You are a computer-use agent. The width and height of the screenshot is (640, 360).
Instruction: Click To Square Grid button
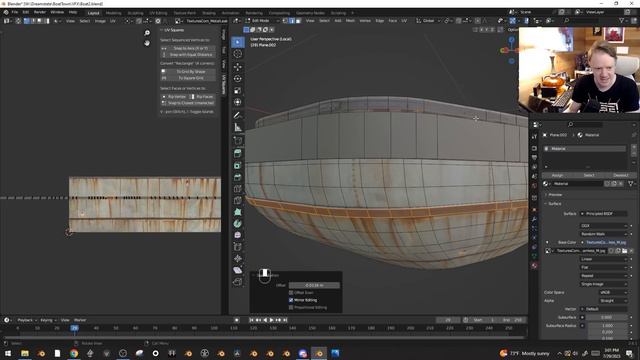tap(188, 78)
